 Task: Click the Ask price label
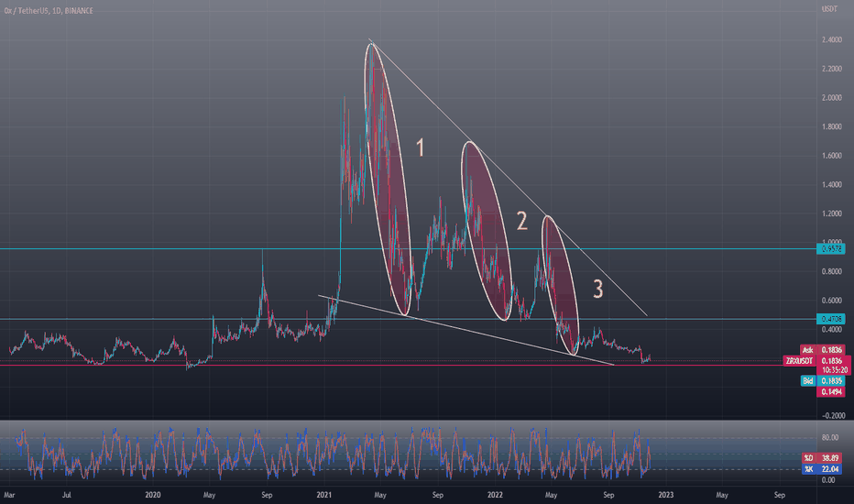point(823,350)
